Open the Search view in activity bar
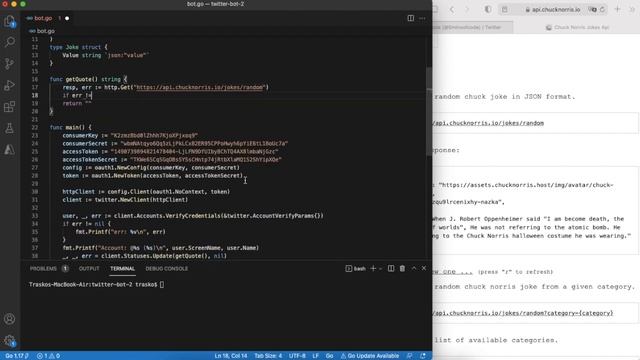 click(9, 42)
